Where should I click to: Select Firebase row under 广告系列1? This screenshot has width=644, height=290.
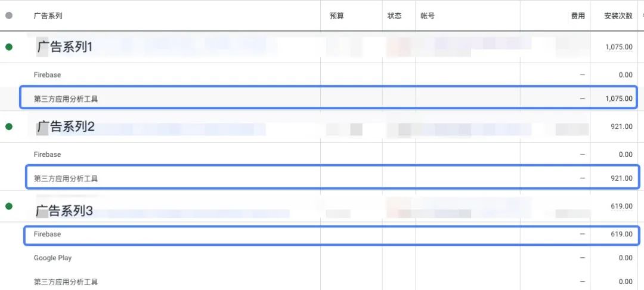[x=322, y=75]
